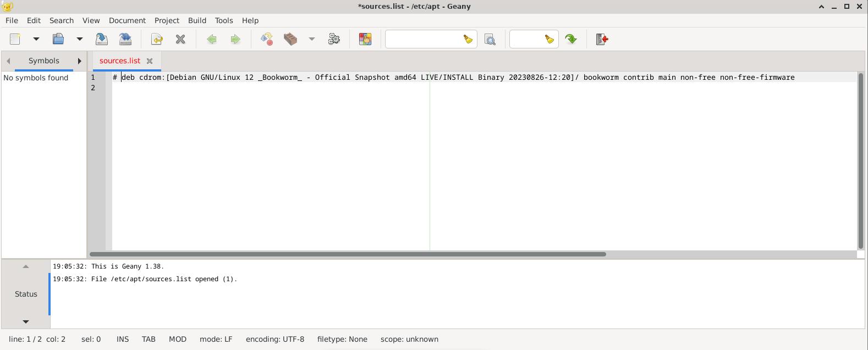Find entered text in file icon

pyautogui.click(x=490, y=39)
